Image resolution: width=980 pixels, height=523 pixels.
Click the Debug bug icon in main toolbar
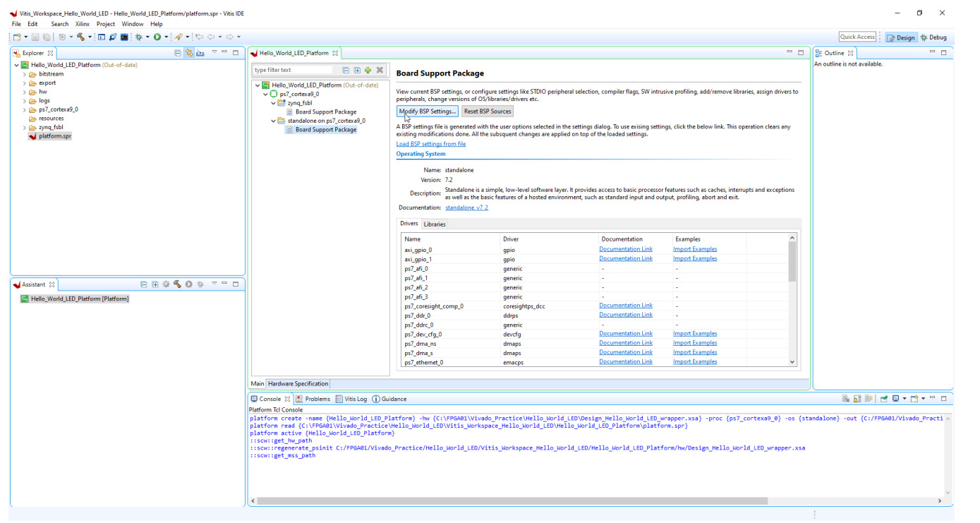click(138, 37)
